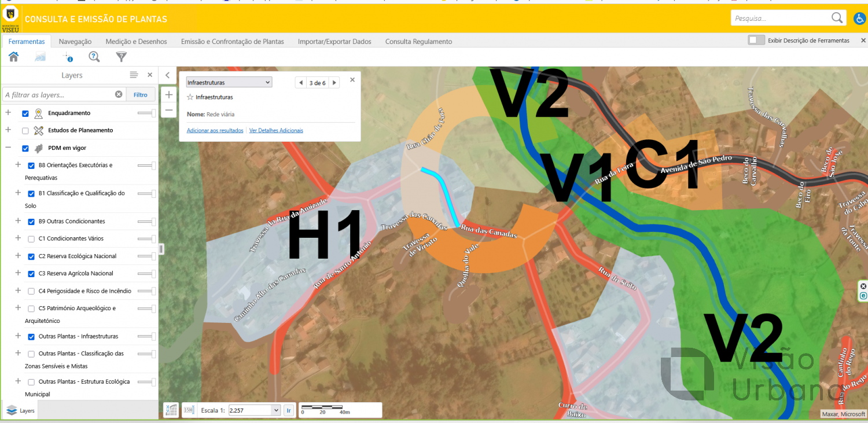Open the Layers panel menu lines icon

pyautogui.click(x=134, y=75)
